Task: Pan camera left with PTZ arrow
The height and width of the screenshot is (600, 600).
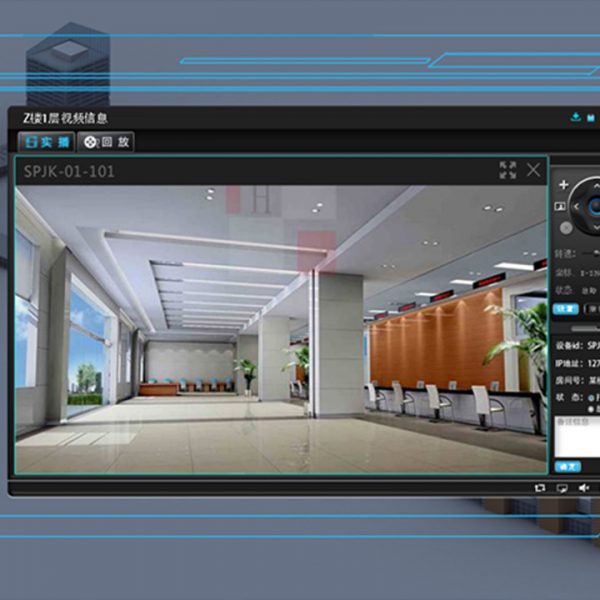Action: pyautogui.click(x=577, y=207)
